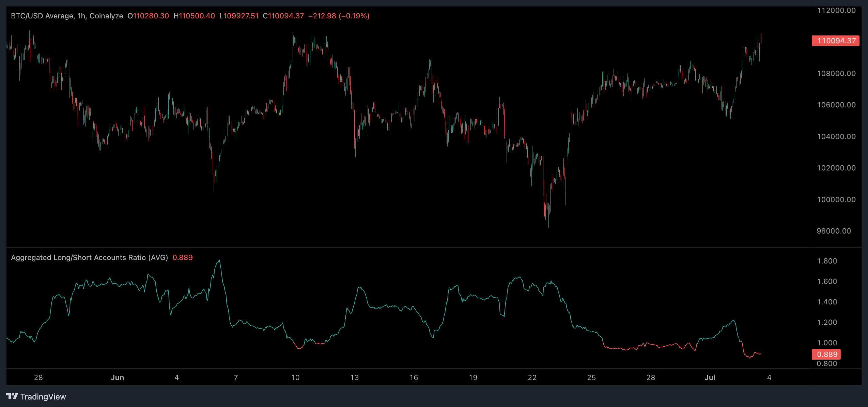Image resolution: width=868 pixels, height=407 pixels.
Task: Click the open value O110280.30
Action: pos(150,16)
